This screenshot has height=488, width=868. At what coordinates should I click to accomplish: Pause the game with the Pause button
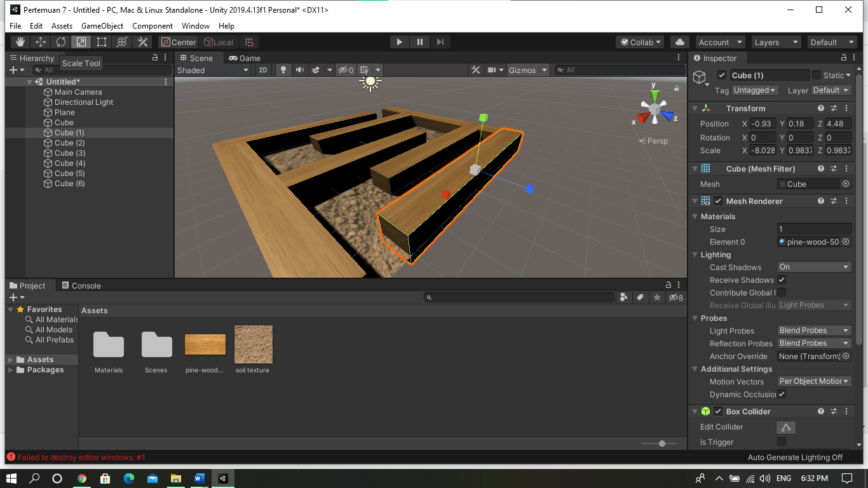(420, 42)
